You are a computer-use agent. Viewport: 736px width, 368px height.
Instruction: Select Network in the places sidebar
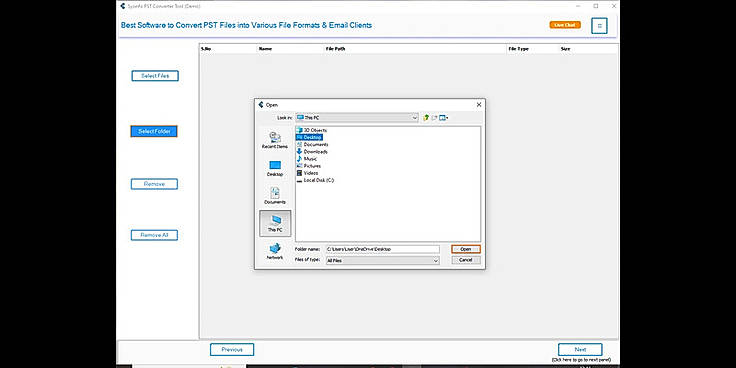(x=275, y=251)
